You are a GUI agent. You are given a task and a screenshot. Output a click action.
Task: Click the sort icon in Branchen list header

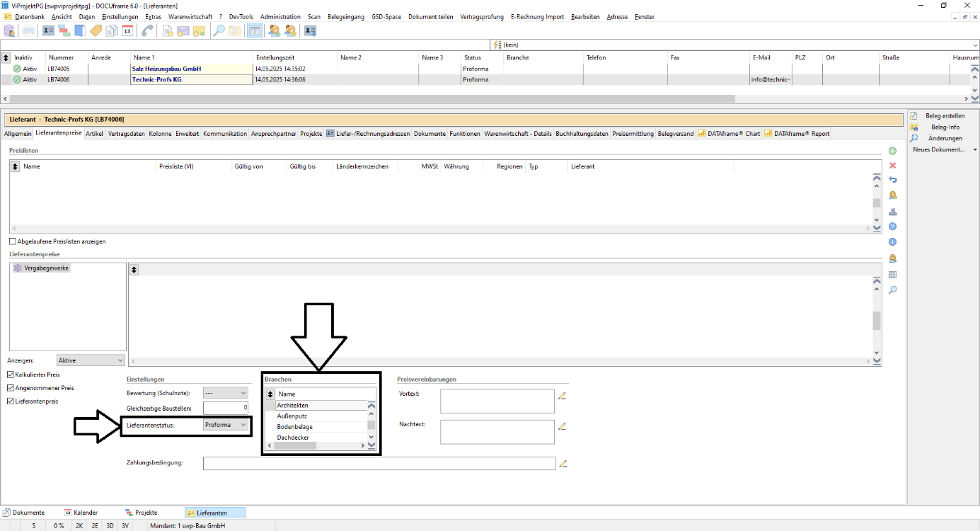tap(270, 394)
